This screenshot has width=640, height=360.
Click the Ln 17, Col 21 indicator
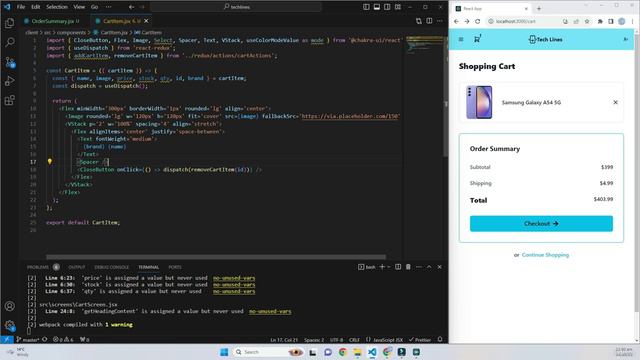click(284, 339)
